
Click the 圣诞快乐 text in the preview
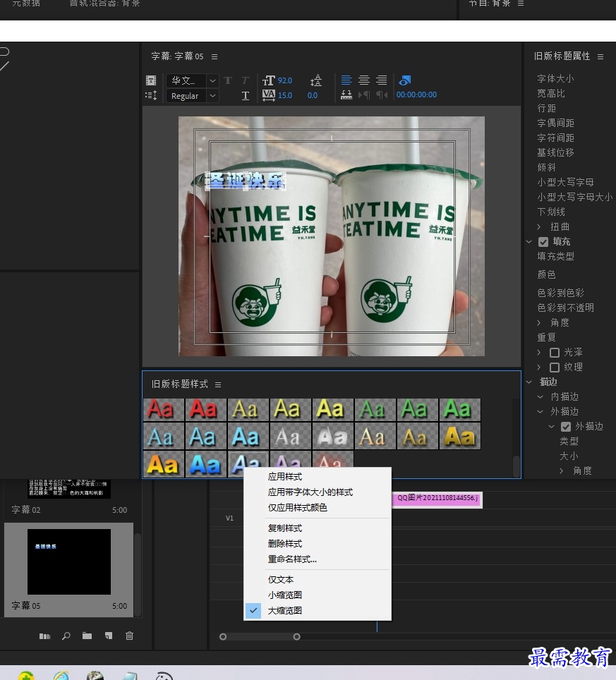coord(246,181)
